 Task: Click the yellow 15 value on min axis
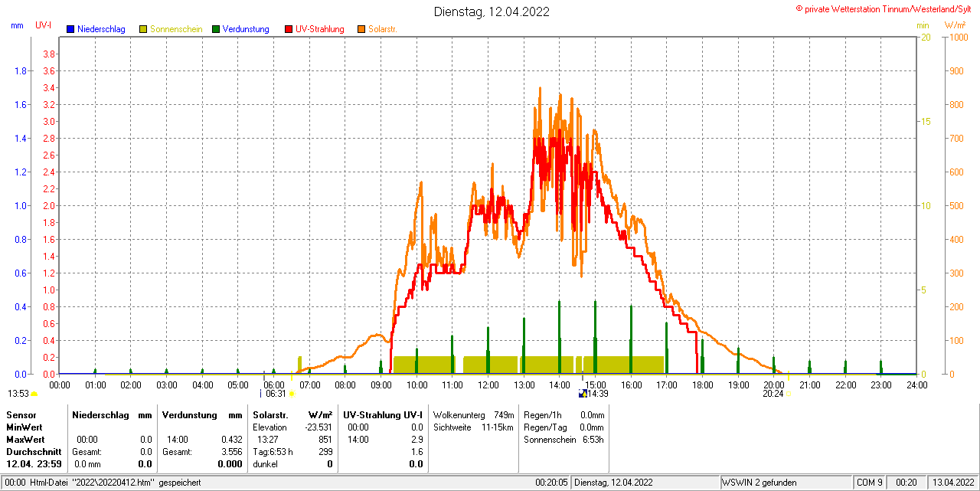pyautogui.click(x=926, y=121)
